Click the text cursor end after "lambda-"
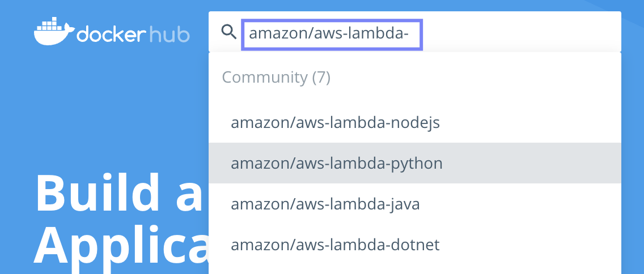Image resolution: width=644 pixels, height=274 pixels. pyautogui.click(x=409, y=33)
